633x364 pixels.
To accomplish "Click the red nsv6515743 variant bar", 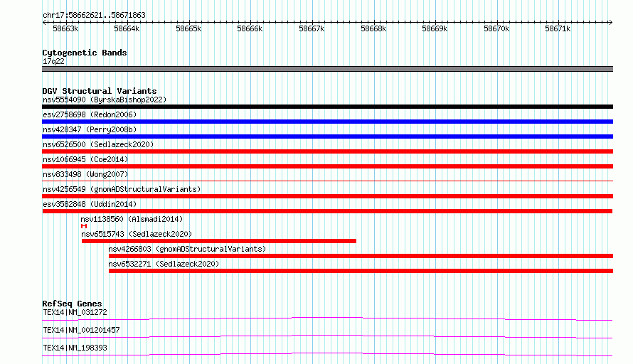I will (x=219, y=241).
